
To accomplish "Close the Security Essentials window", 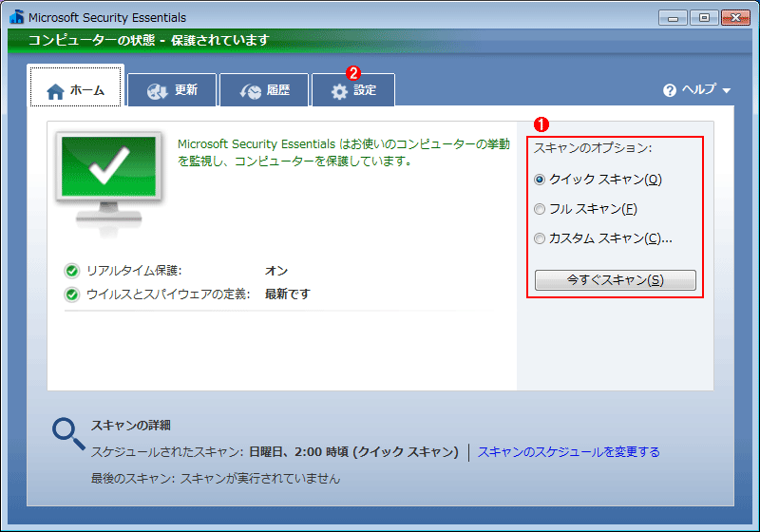I will coord(735,18).
